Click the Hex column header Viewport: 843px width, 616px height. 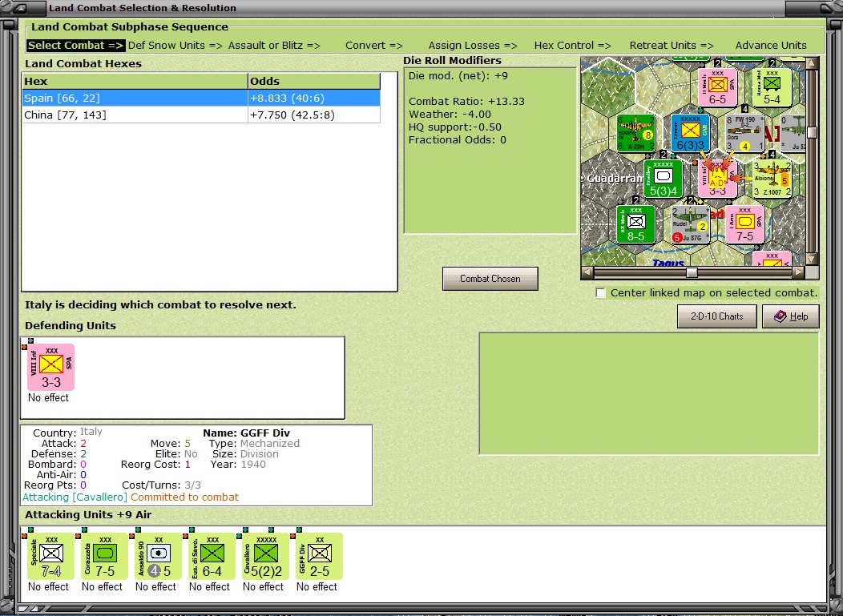click(x=135, y=81)
